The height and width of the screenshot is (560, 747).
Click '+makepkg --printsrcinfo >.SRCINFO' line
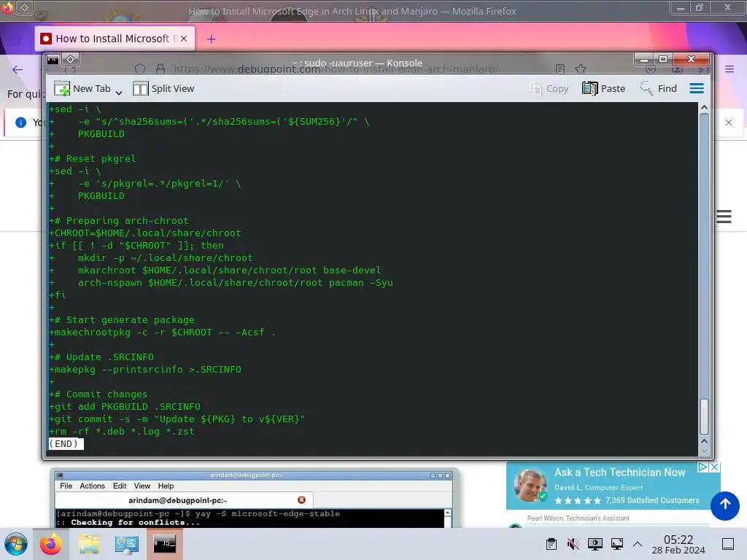point(145,370)
